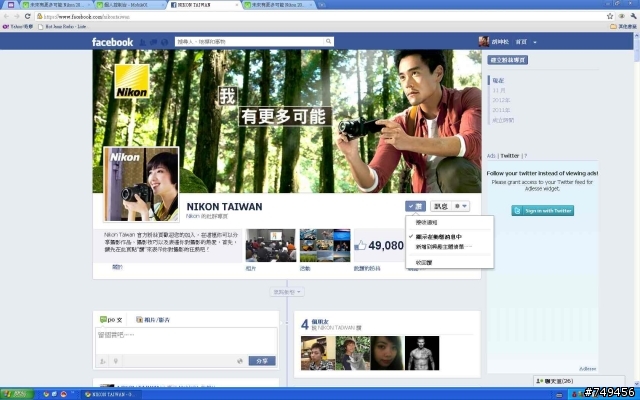Click the search magnifier icon
The image size is (640, 400).
pyautogui.click(x=328, y=41)
